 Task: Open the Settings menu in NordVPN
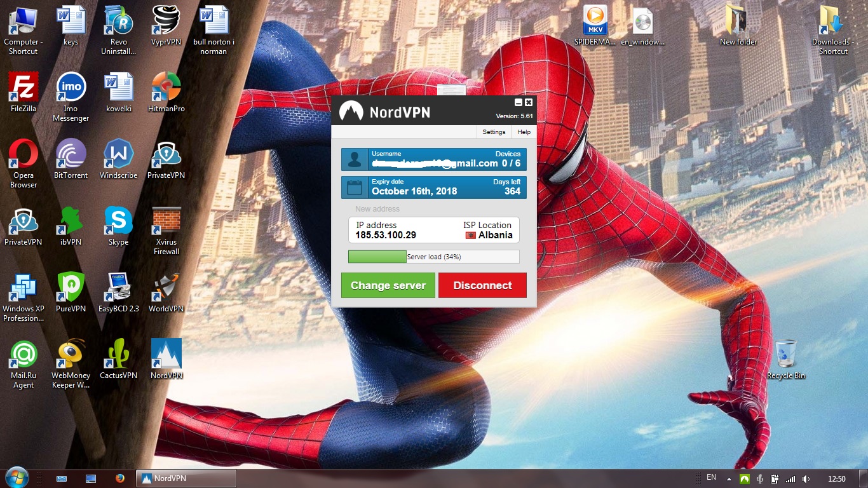494,132
